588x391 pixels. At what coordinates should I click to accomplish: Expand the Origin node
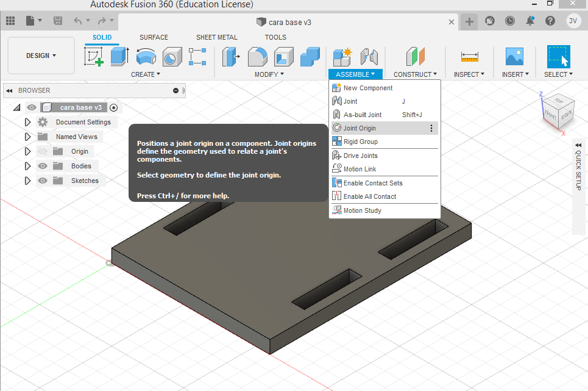point(27,151)
